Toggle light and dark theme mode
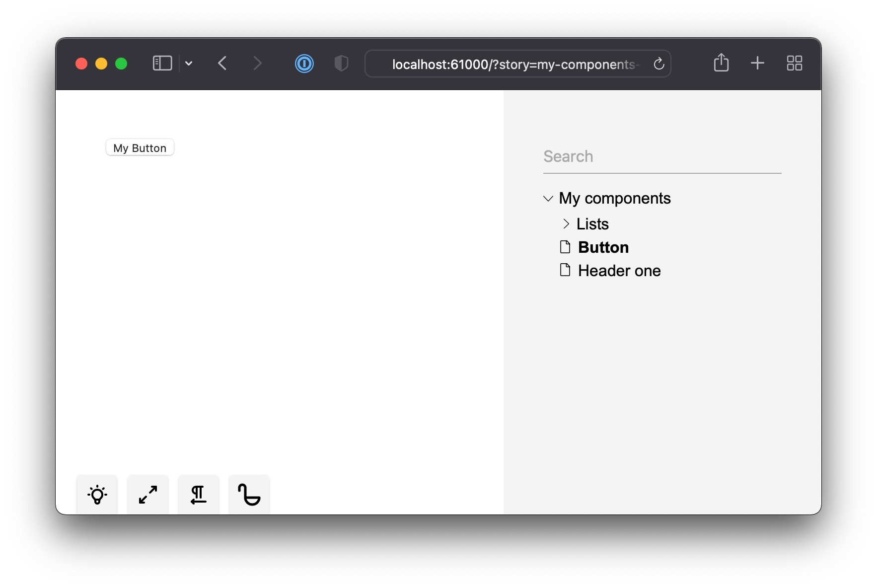 tap(97, 494)
